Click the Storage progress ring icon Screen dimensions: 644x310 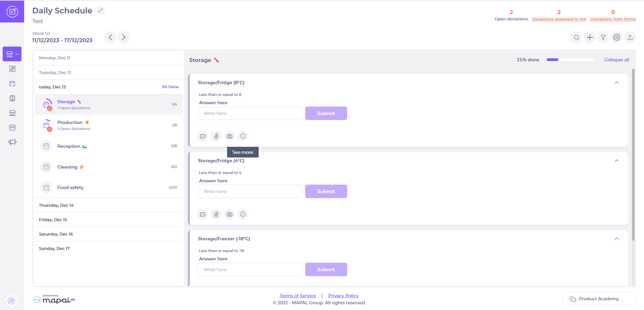coord(46,104)
